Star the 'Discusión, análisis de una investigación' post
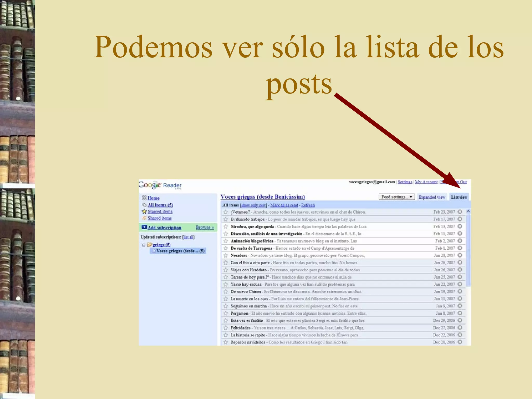Viewport: 532px width, 399px height. click(226, 234)
